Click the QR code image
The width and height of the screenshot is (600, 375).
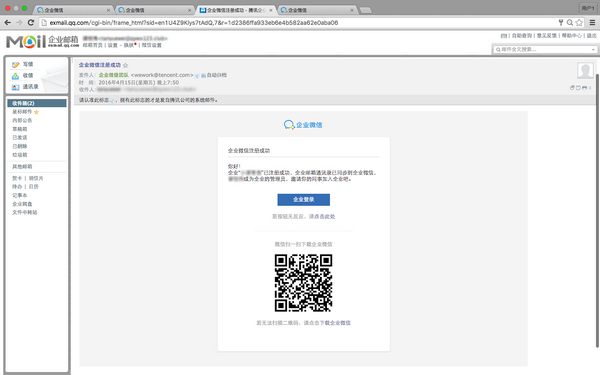303,283
